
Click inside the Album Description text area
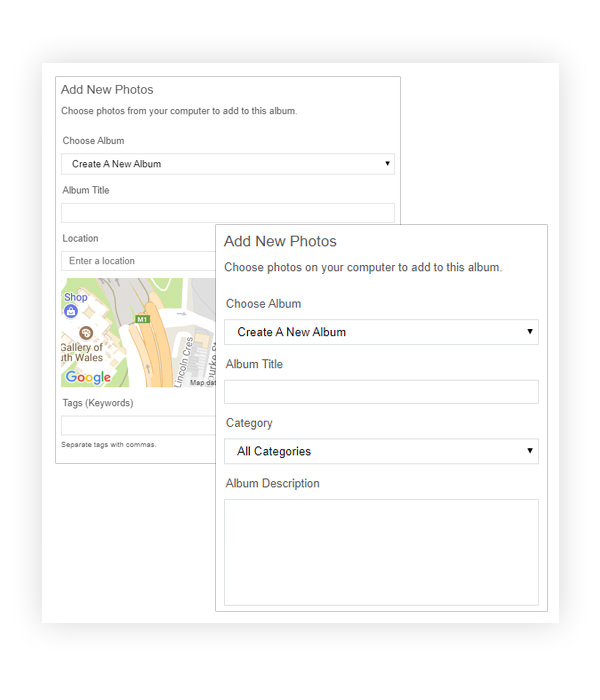(381, 552)
